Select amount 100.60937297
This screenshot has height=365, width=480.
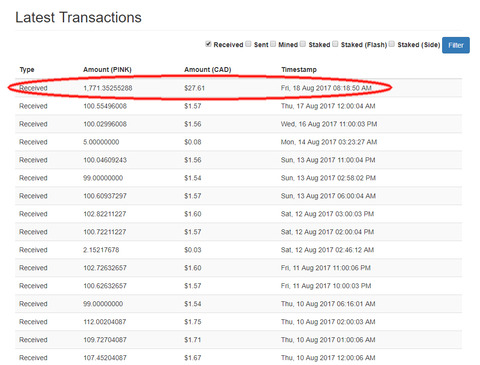(105, 196)
